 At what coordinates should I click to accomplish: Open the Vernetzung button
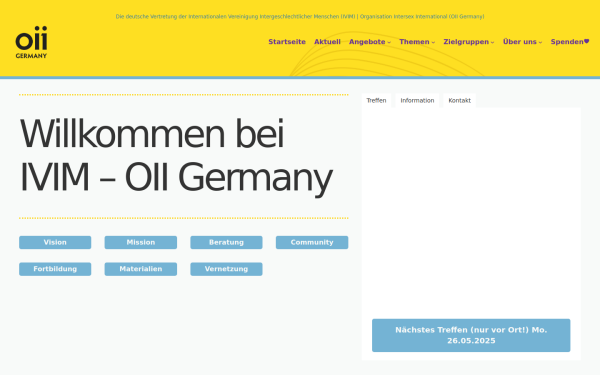click(x=226, y=269)
